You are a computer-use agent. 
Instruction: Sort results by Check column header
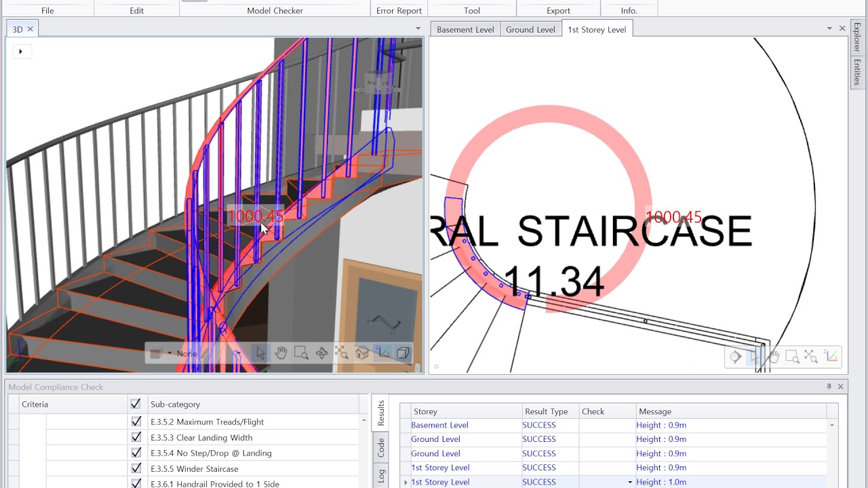607,411
